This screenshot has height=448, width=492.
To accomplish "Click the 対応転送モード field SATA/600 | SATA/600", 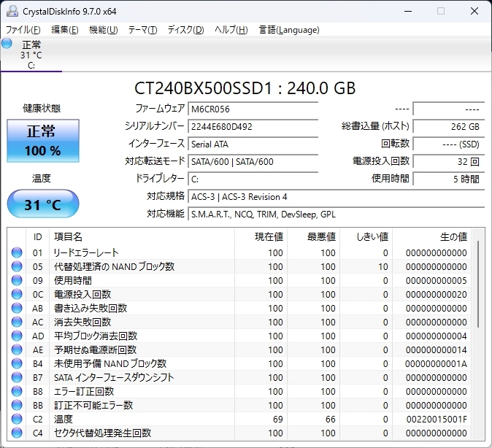I will click(x=253, y=161).
